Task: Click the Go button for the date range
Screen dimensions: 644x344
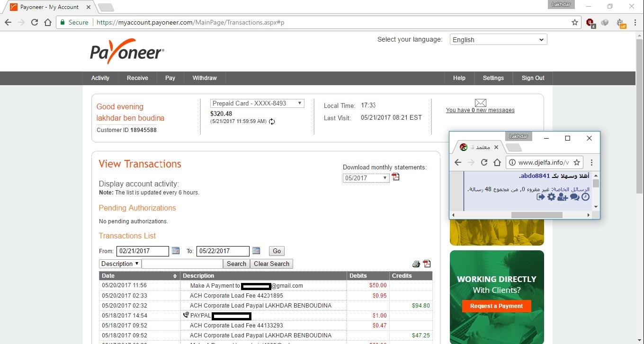Action: (x=277, y=251)
